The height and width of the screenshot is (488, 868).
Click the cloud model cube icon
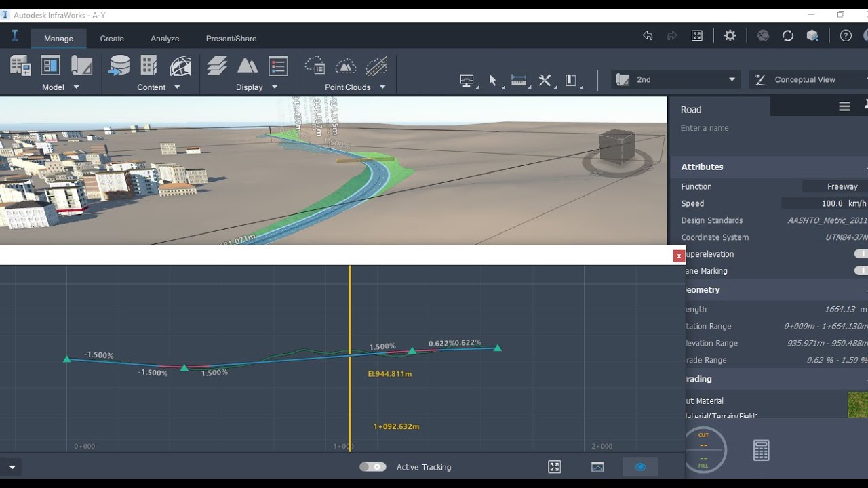[812, 36]
